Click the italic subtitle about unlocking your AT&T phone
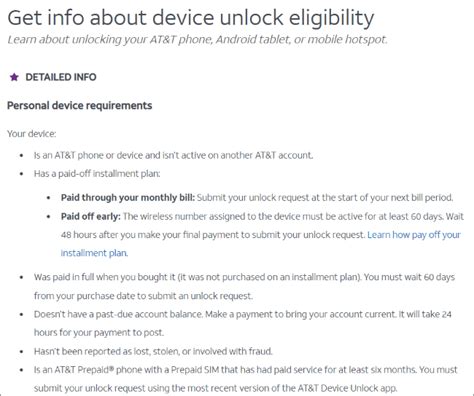This screenshot has height=396, width=474. [x=197, y=40]
